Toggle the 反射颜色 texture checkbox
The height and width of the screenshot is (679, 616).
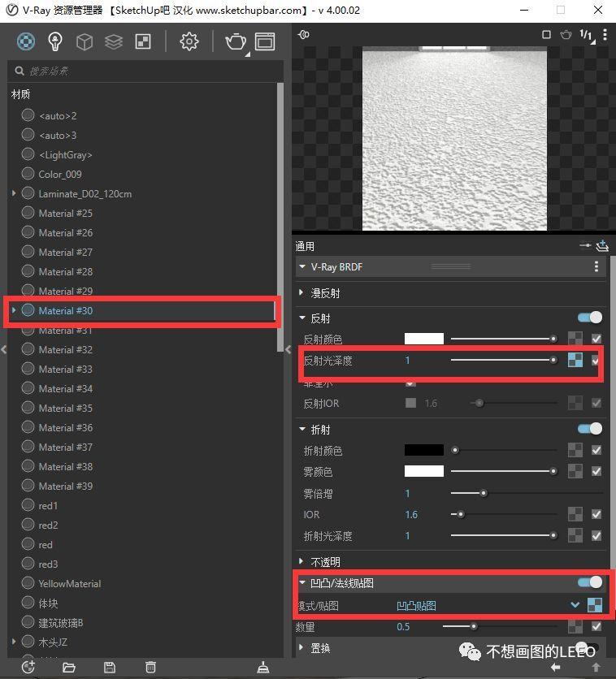(596, 339)
